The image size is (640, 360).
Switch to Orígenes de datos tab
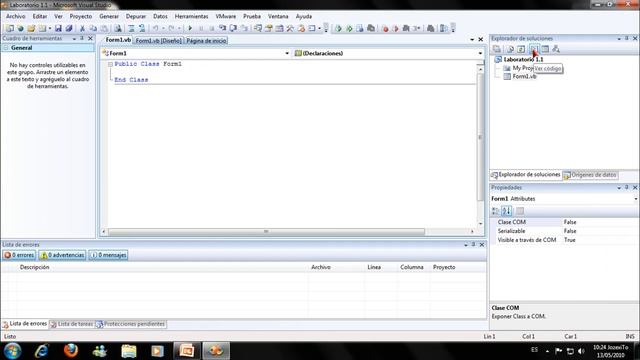[590, 175]
